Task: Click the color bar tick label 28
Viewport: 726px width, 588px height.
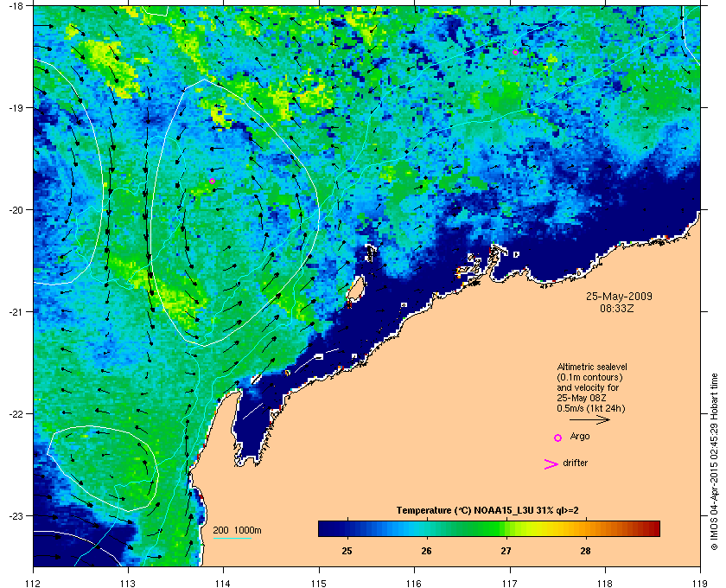Action: point(585,551)
